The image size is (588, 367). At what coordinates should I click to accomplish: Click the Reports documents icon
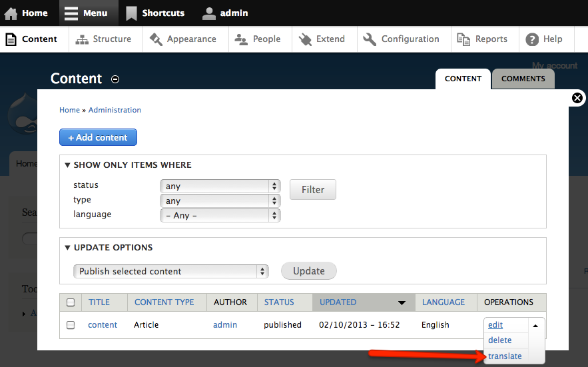[463, 39]
